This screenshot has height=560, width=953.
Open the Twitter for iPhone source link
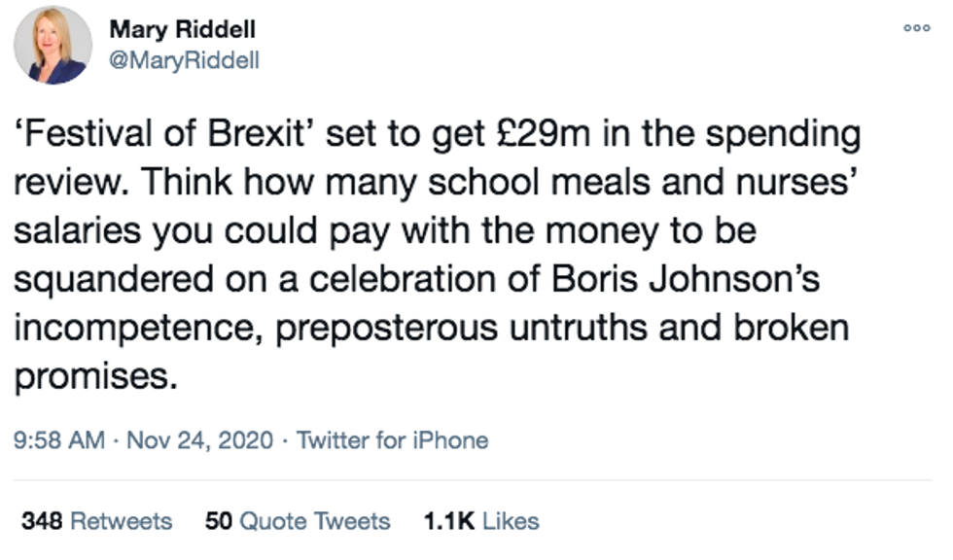click(x=392, y=440)
